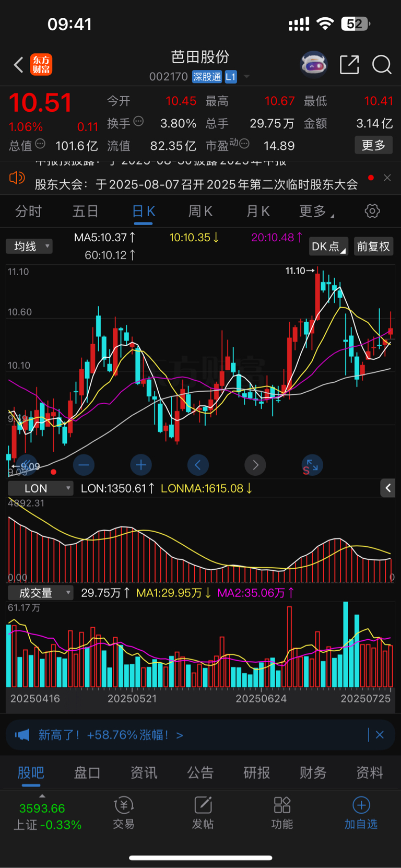The image size is (401, 868).
Task: Open the 均线 indicator dropdown
Action: tap(29, 246)
